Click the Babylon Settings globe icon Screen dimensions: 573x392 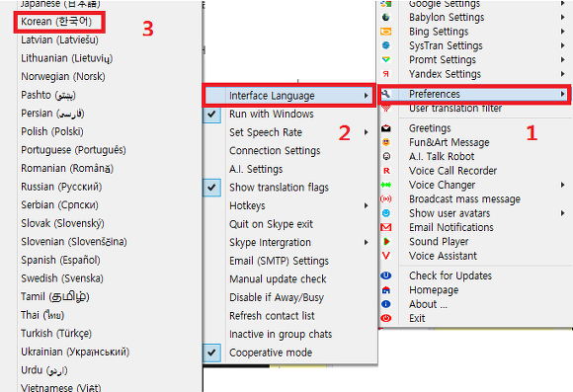coord(386,17)
